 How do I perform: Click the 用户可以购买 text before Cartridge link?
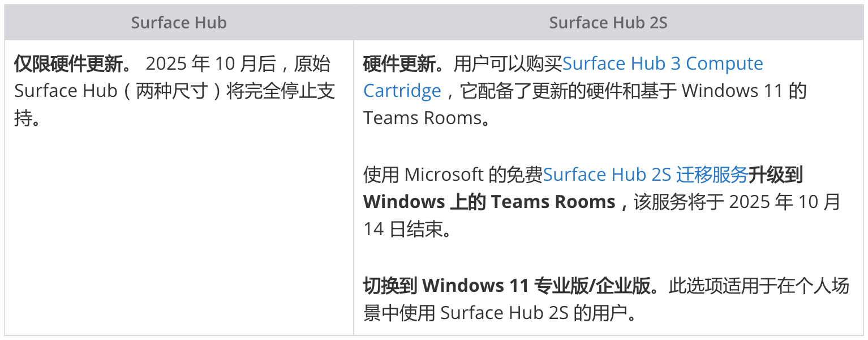click(508, 64)
